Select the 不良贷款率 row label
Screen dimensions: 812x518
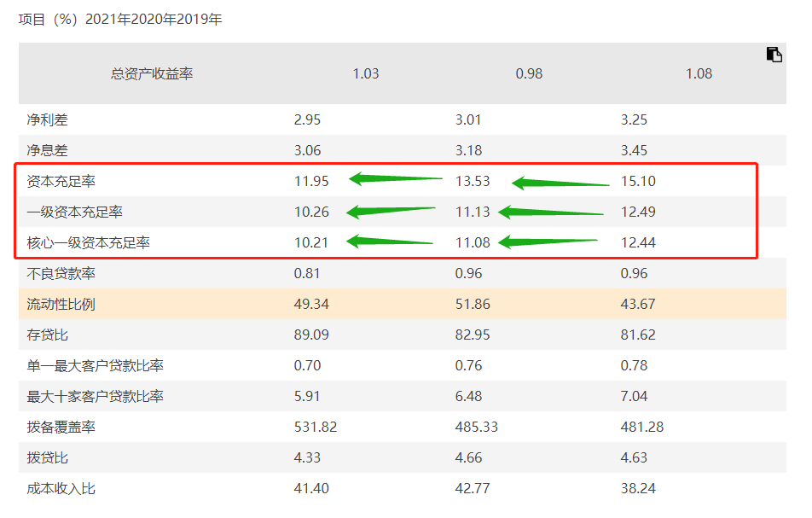pos(61,274)
